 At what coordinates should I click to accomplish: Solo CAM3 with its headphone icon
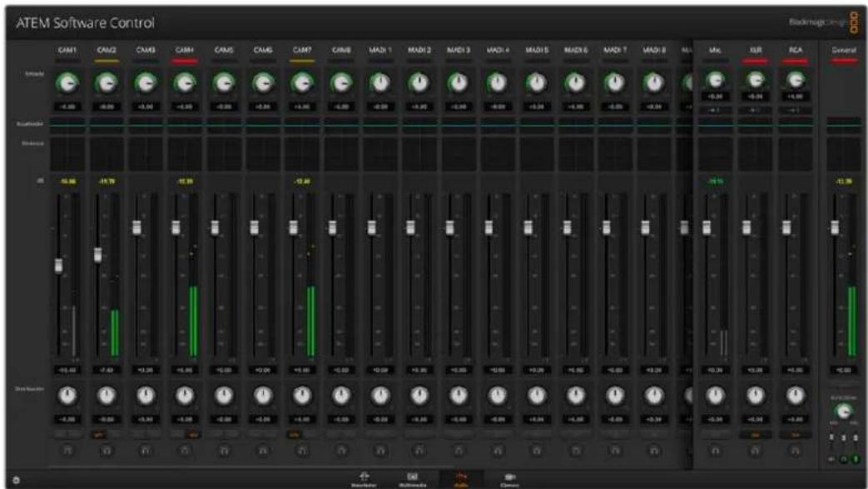tap(146, 451)
